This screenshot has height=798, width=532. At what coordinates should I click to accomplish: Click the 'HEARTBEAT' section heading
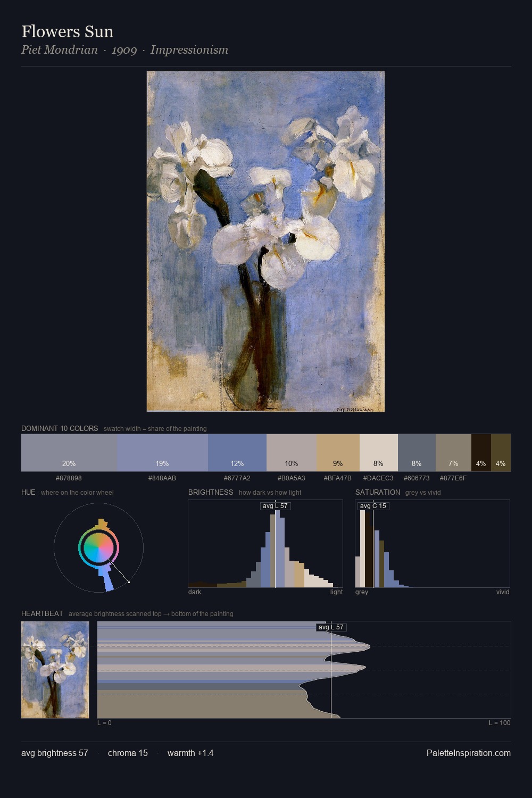pyautogui.click(x=42, y=613)
